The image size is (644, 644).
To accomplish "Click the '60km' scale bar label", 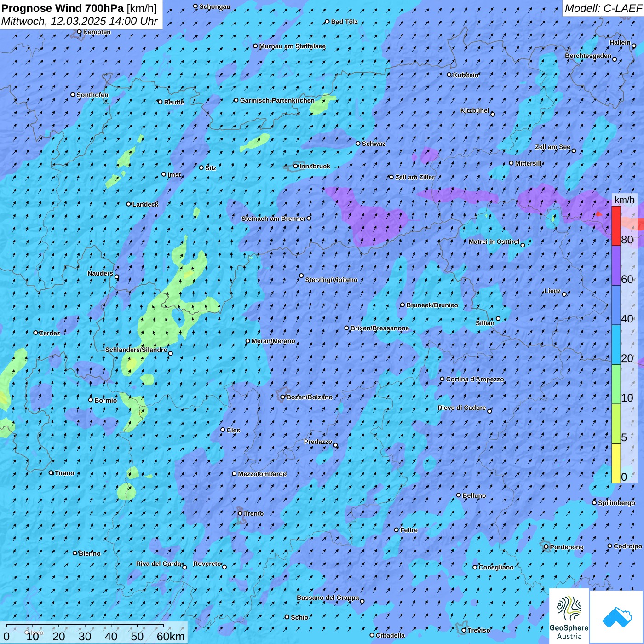I will click(171, 636).
